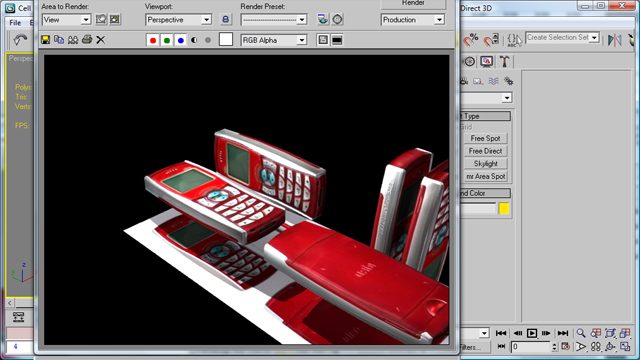Open the Viewport Perspective dropdown
640x360 pixels.
click(x=178, y=20)
